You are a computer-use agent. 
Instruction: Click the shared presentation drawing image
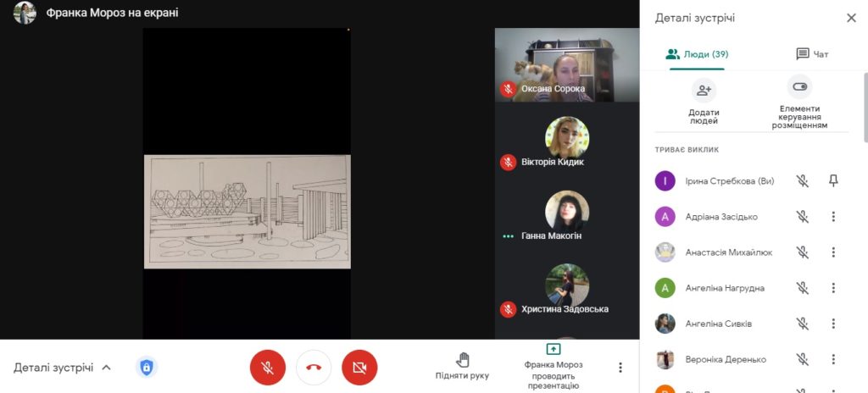point(248,212)
